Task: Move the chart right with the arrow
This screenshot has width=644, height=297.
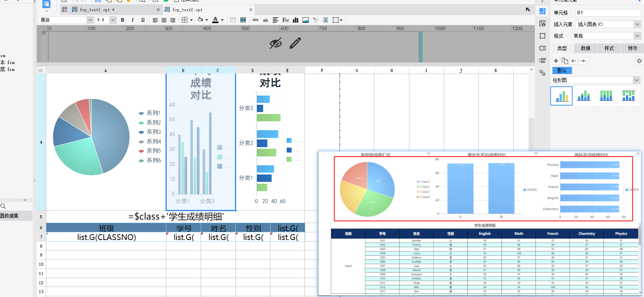Action: (x=583, y=61)
